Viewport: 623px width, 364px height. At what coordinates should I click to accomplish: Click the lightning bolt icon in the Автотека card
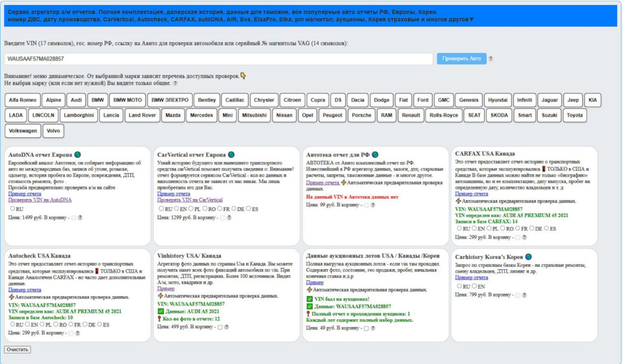pyautogui.click(x=344, y=183)
